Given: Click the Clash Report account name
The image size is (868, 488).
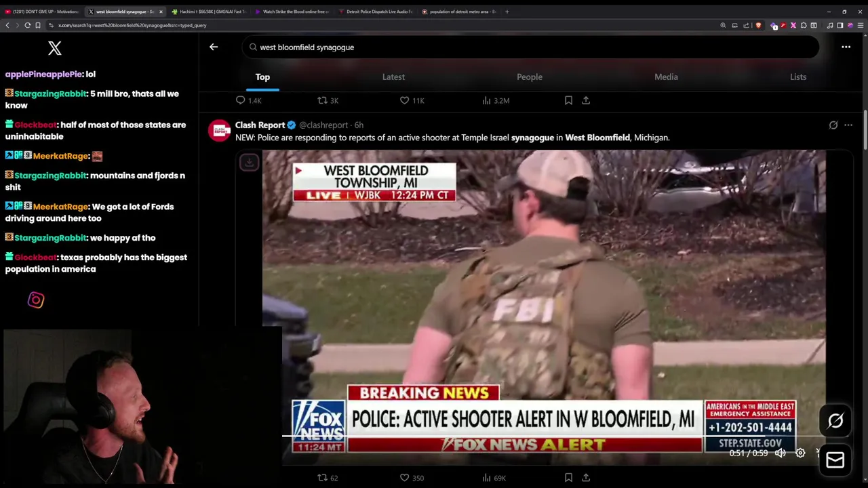Looking at the screenshot, I should tap(260, 125).
